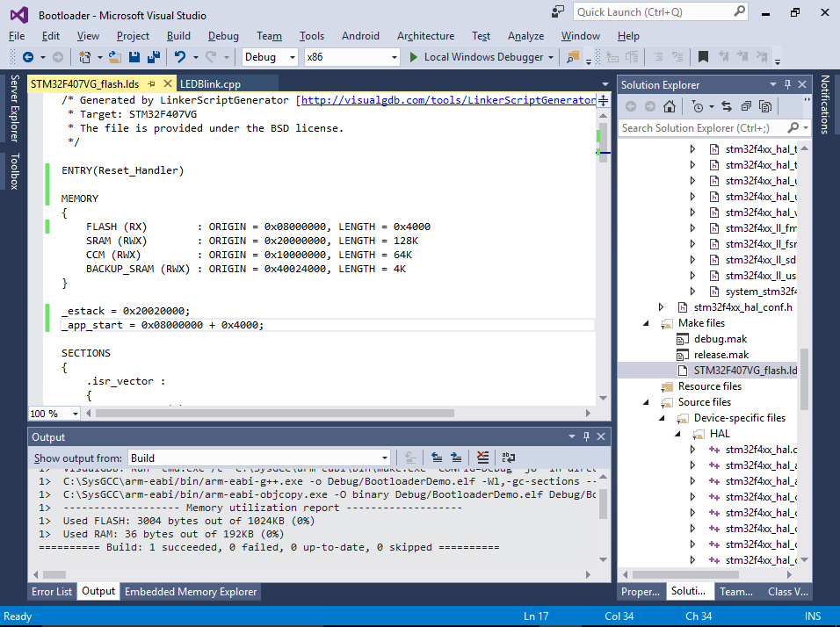Start debugging with the green play arrow
The height and width of the screenshot is (627, 840).
tap(413, 57)
